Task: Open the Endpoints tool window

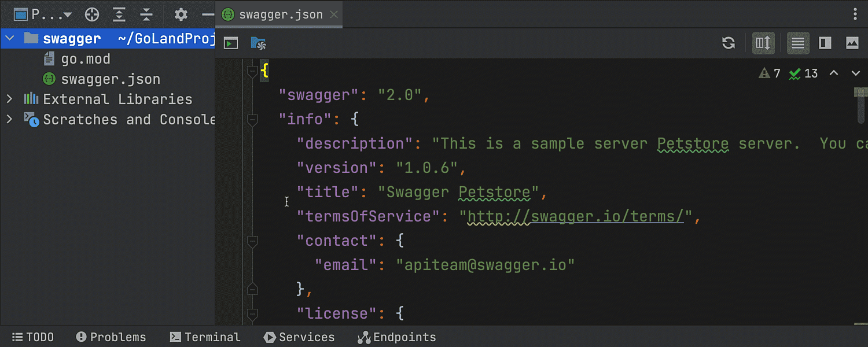Action: (x=396, y=337)
